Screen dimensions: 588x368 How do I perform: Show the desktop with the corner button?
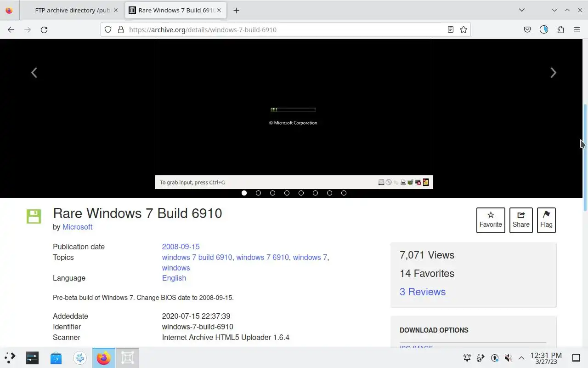pos(576,358)
